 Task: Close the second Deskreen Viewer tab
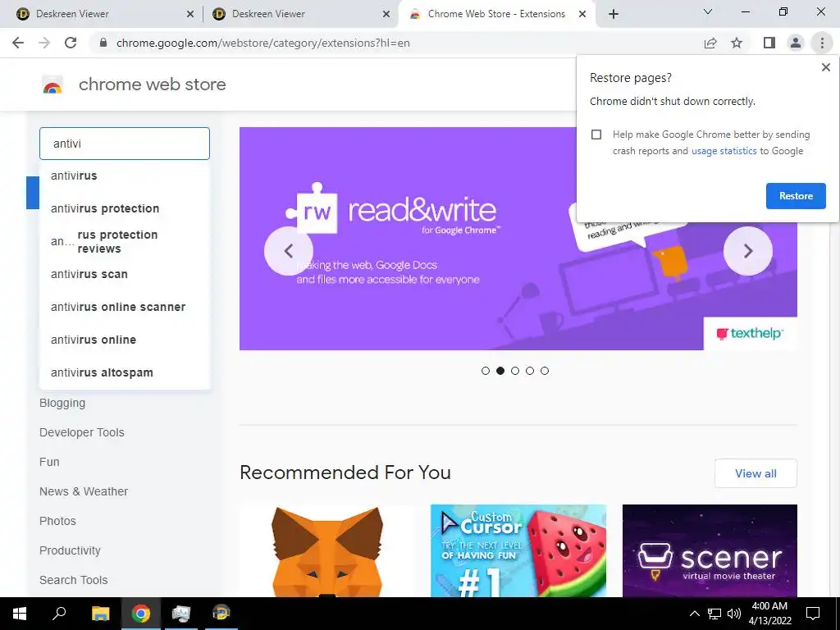click(x=386, y=15)
